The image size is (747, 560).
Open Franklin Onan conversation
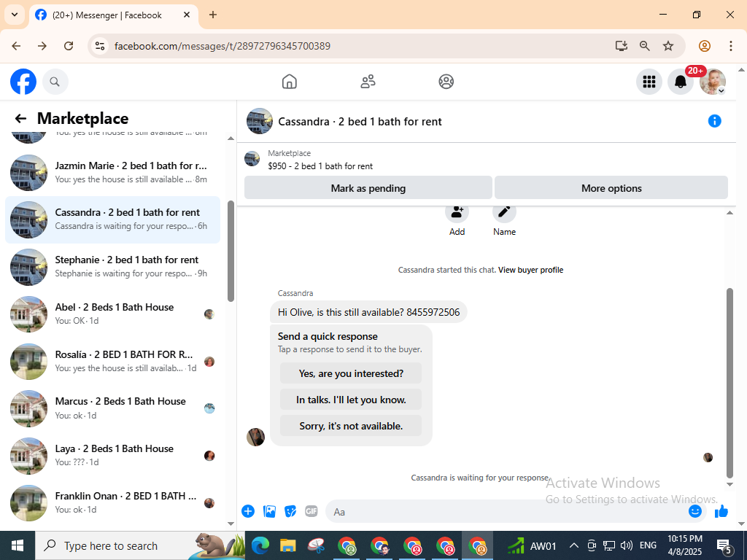(113, 502)
